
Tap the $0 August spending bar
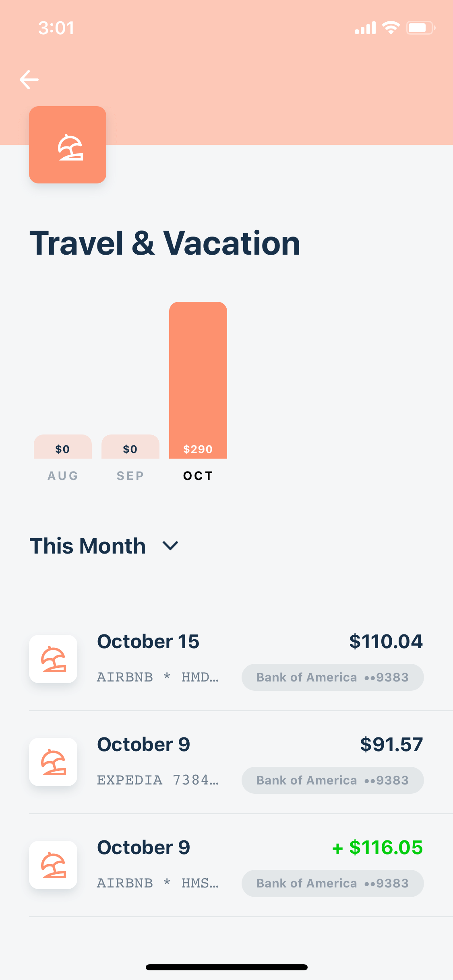[x=63, y=447]
